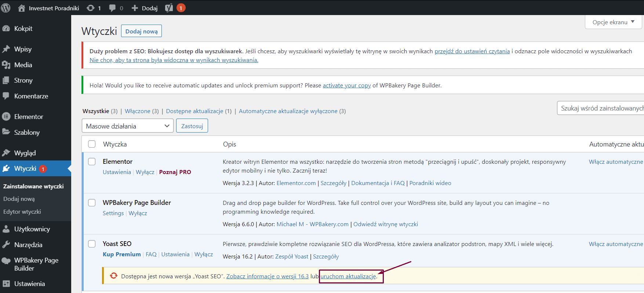Image resolution: width=644 pixels, height=293 pixels.
Task: Open the Yoast SEO icon in admin bar
Action: [x=169, y=8]
